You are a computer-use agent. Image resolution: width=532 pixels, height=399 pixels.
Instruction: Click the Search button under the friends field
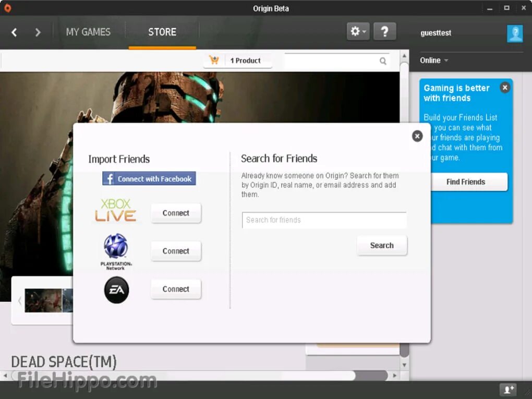click(382, 245)
